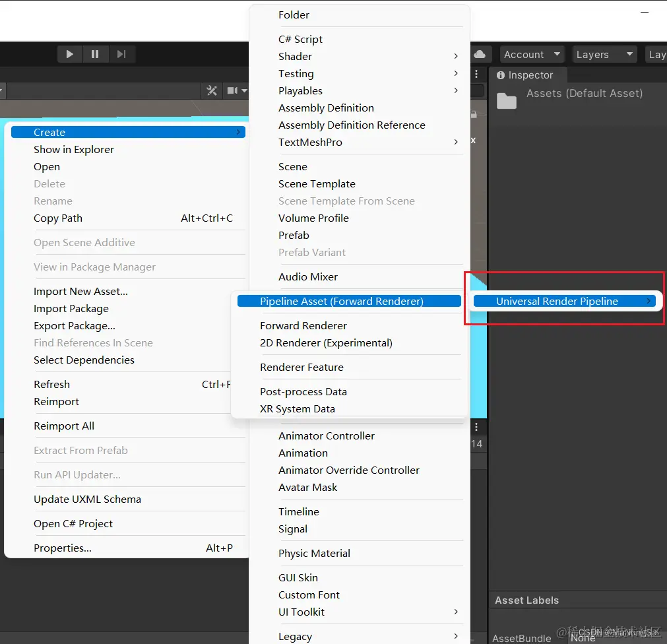Expand the Testing submenu

pyautogui.click(x=360, y=74)
